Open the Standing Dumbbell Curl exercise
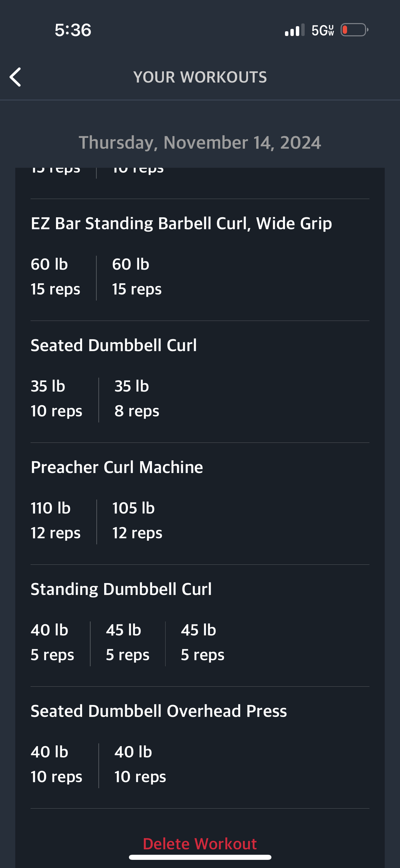400x868 pixels. point(121,589)
